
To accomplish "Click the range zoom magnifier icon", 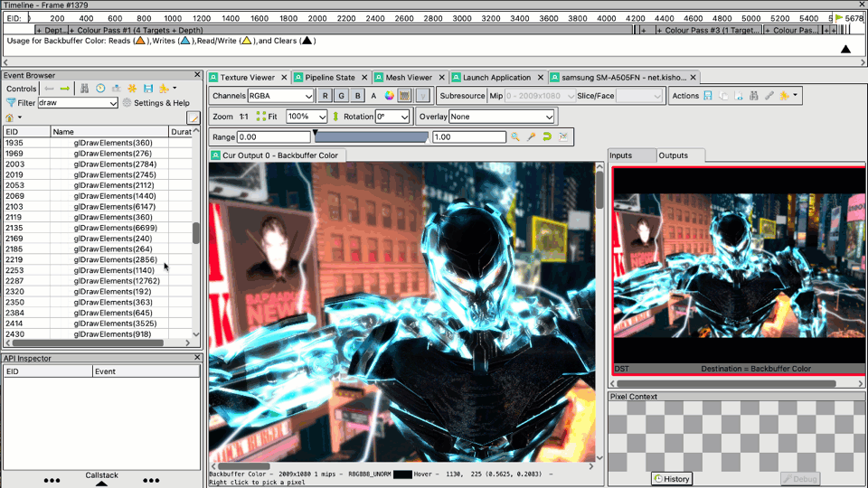I will click(x=515, y=136).
